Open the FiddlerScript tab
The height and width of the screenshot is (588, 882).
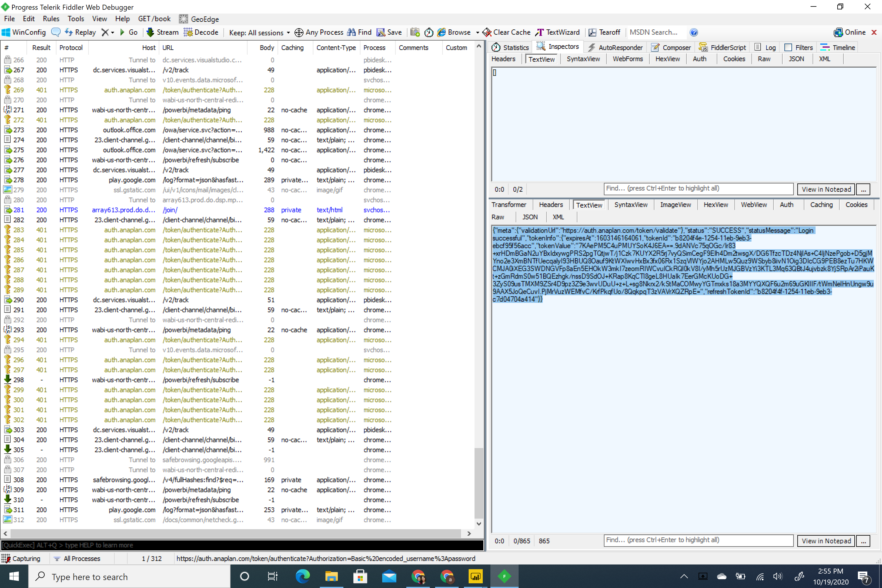tap(723, 47)
